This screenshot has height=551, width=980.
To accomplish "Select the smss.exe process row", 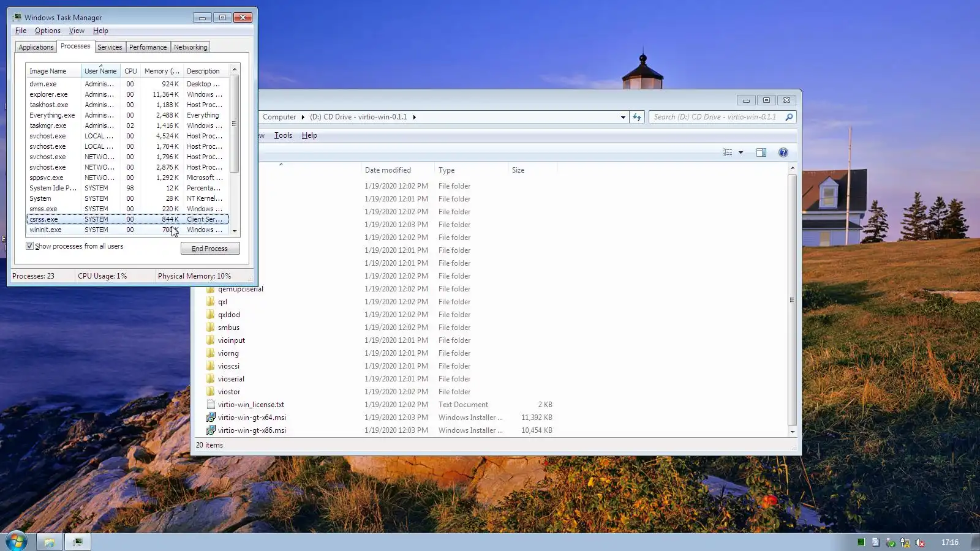I will 127,209.
